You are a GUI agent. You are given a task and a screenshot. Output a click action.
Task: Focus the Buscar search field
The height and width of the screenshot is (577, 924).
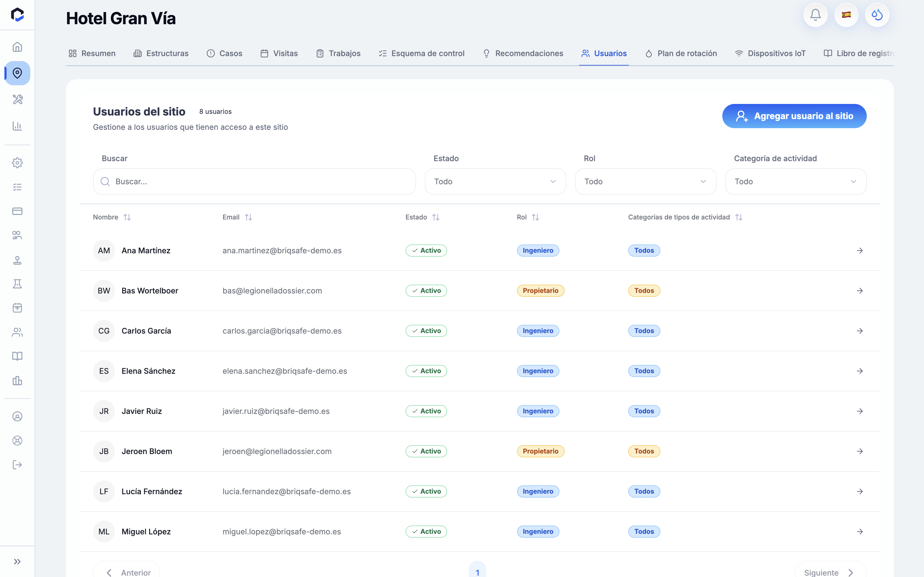[x=254, y=182]
